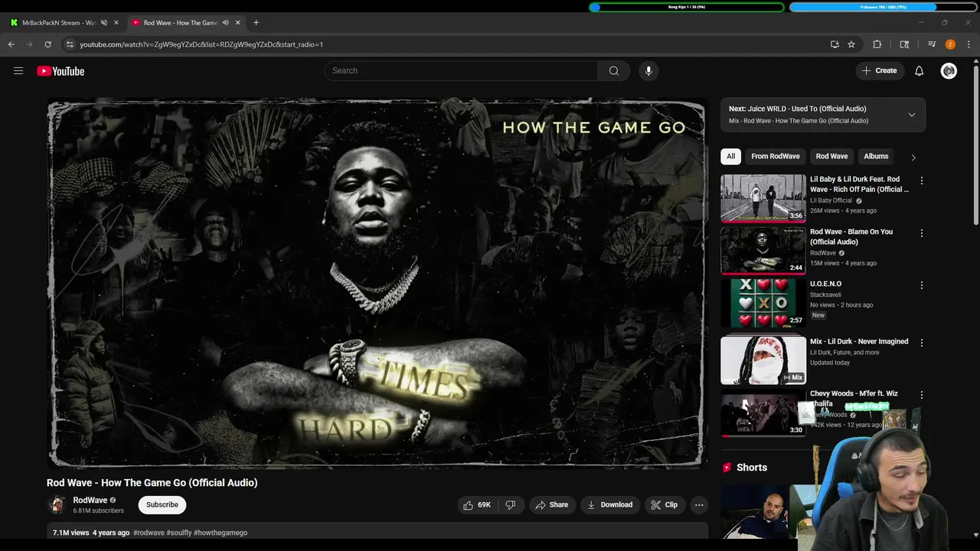Open Chrome media controls icon
Image resolution: width=980 pixels, height=551 pixels.
[x=932, y=44]
